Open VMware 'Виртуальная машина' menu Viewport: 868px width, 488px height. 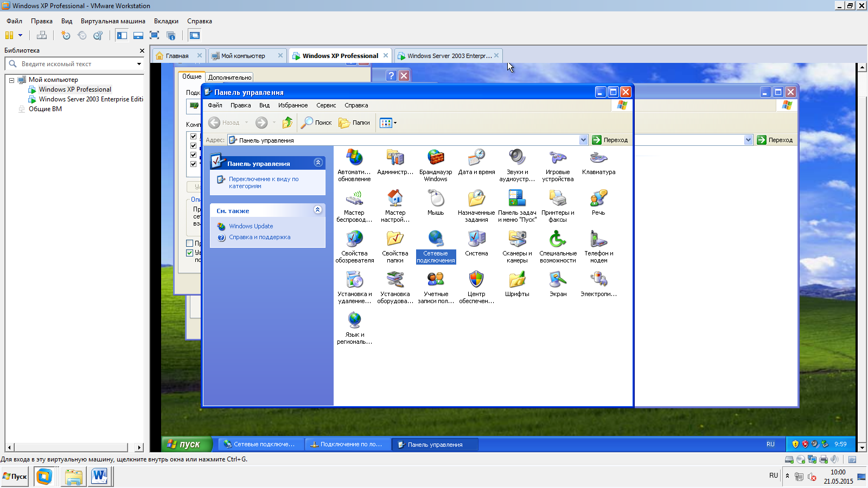coord(113,21)
